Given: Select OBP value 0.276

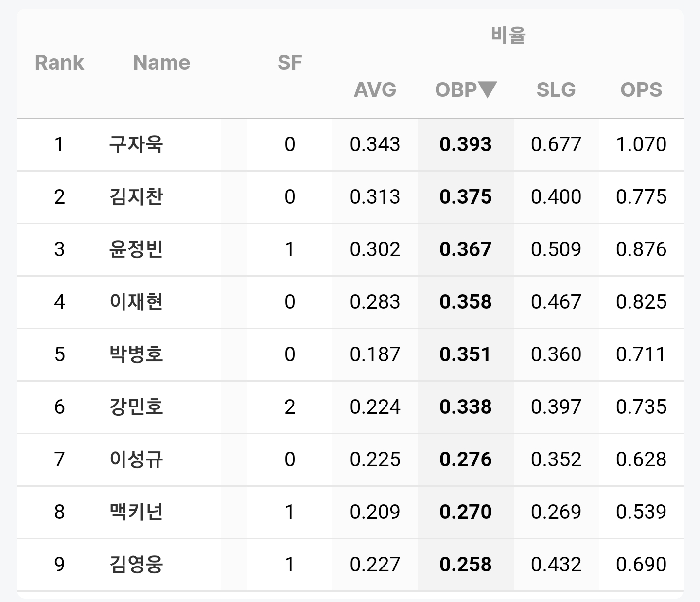Looking at the screenshot, I should (x=465, y=460).
